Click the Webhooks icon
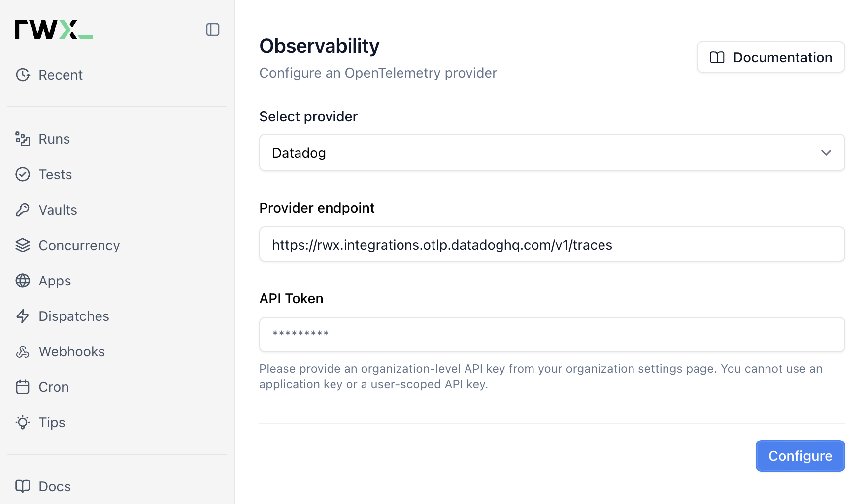The height and width of the screenshot is (504, 866). coord(23,351)
